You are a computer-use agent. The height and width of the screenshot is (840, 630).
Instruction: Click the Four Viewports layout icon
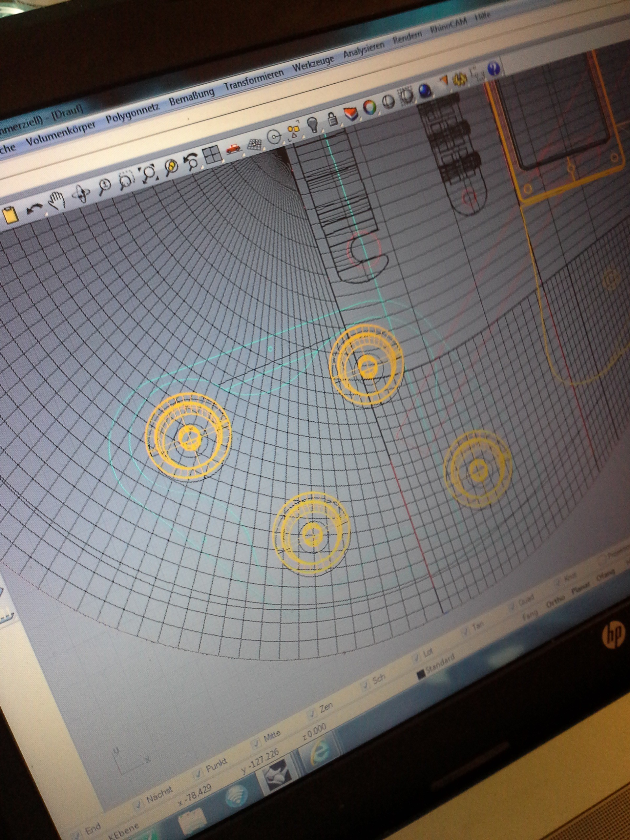click(212, 154)
